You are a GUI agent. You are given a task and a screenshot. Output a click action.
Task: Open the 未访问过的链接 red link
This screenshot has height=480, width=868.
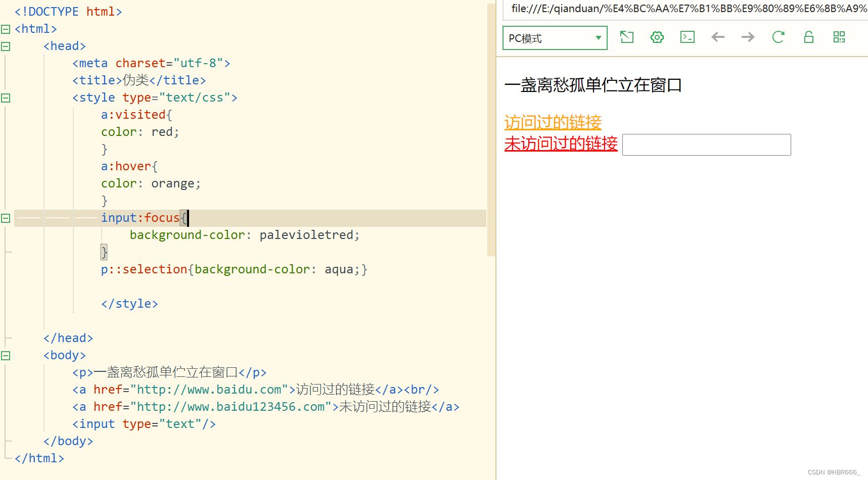[x=561, y=144]
